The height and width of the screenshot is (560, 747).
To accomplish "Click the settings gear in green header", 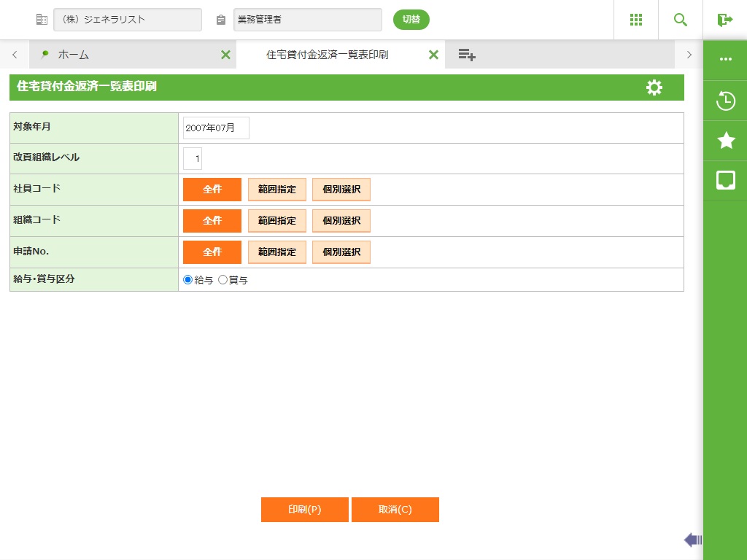I will point(654,87).
